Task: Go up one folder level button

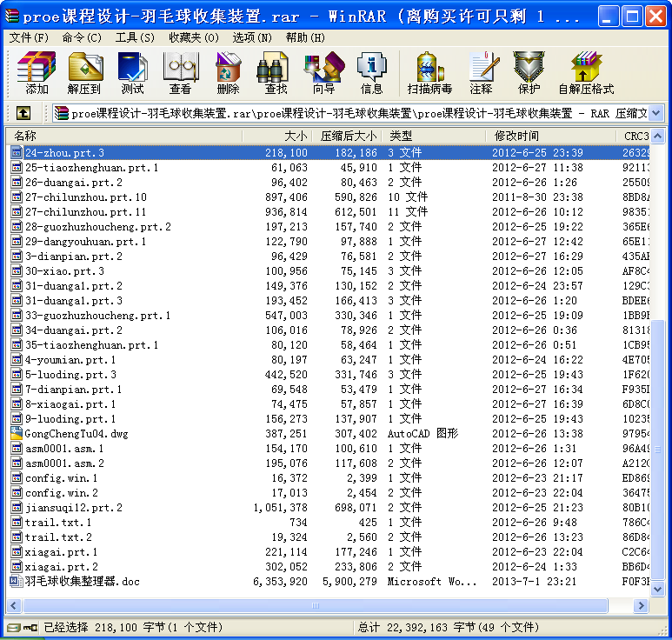Action: (x=23, y=113)
